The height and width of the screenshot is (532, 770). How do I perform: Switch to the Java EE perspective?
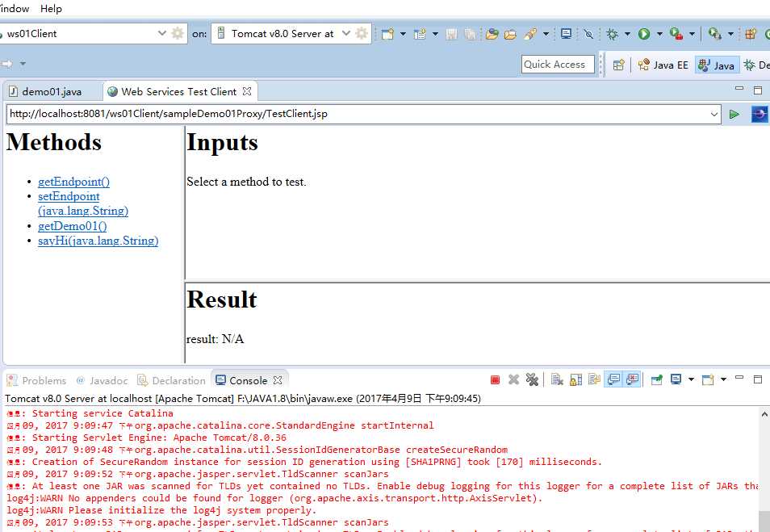[663, 65]
